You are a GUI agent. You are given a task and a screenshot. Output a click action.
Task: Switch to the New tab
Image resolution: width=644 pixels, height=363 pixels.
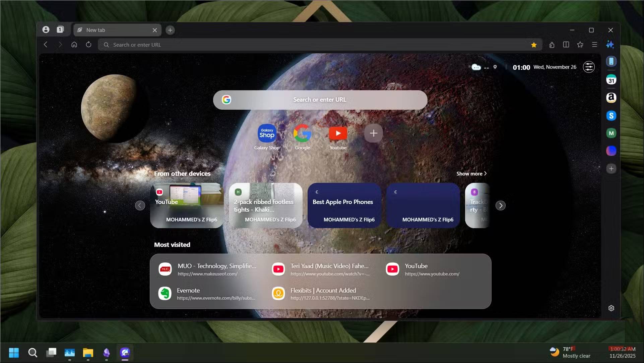(111, 30)
